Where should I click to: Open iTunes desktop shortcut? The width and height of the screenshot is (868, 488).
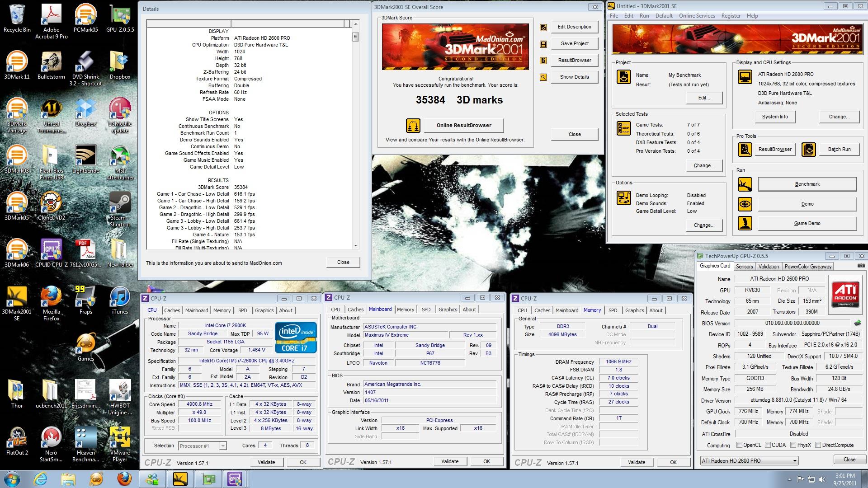tap(120, 300)
